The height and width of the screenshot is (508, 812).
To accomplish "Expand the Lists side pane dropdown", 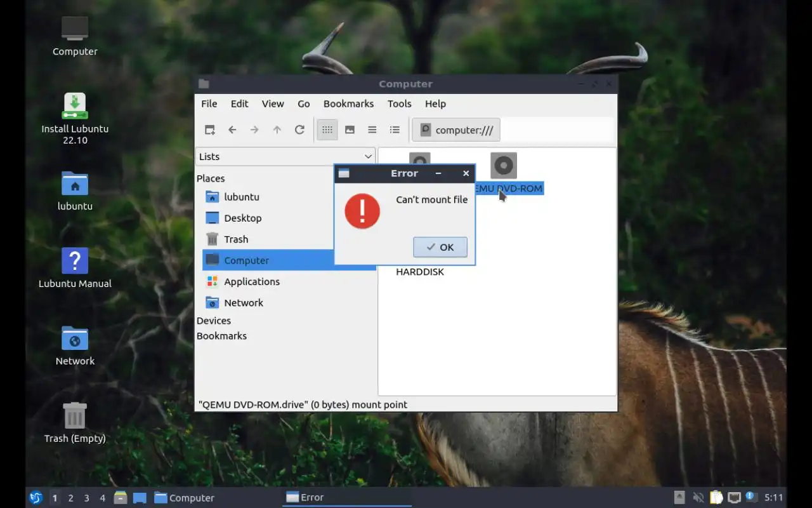I will pyautogui.click(x=285, y=156).
